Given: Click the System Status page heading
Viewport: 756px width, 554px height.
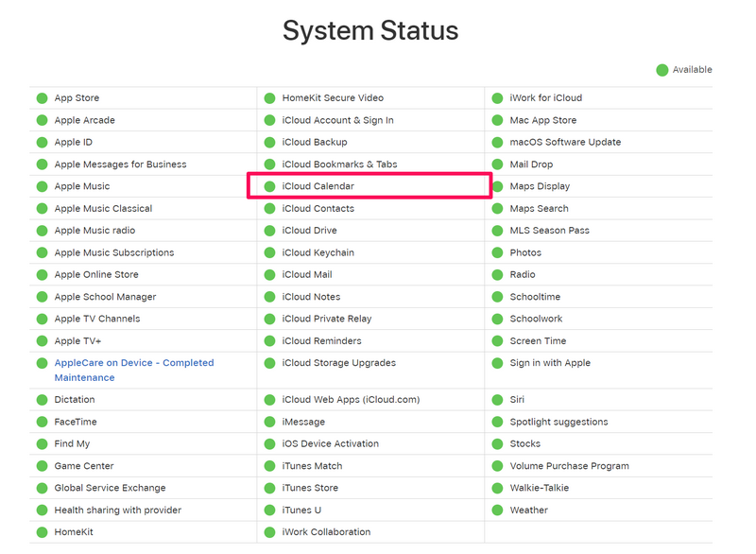Looking at the screenshot, I should (370, 30).
